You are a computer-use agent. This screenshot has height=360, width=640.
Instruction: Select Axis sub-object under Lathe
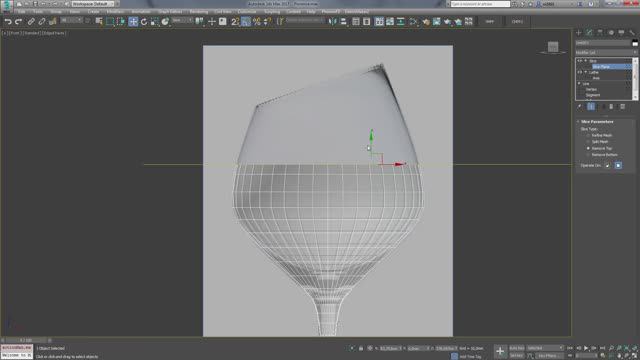coord(596,78)
